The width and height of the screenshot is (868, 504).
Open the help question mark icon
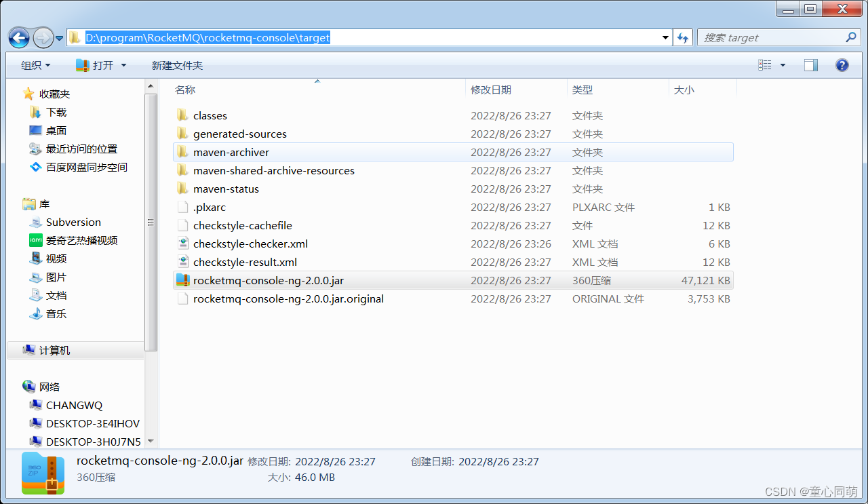pos(842,65)
